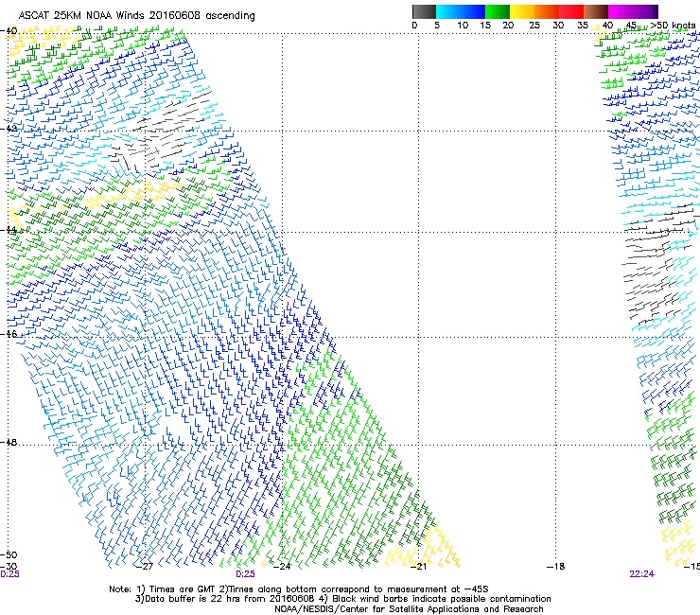Click the '-24' longitude axis label
This screenshot has height=615, width=700.
point(282,567)
